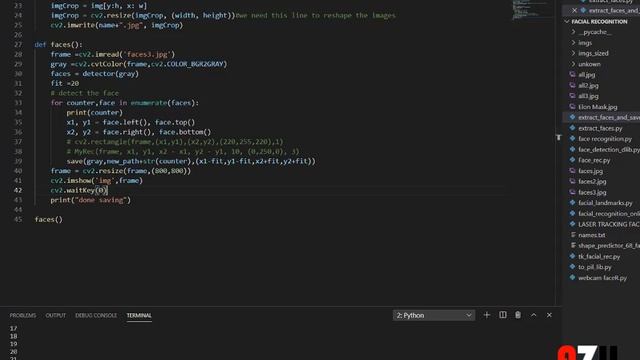This screenshot has height=360, width=640.
Task: Open webcam faceR.py file
Action: [x=602, y=278]
